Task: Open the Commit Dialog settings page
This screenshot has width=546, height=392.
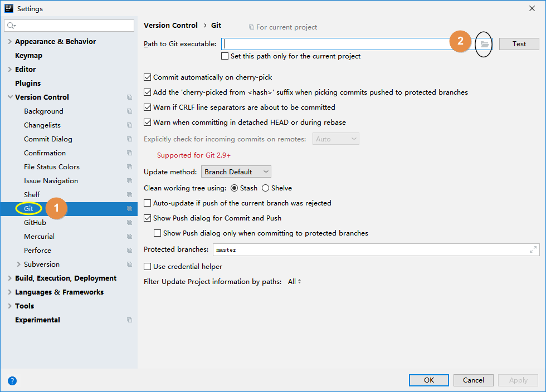Action: click(x=48, y=139)
